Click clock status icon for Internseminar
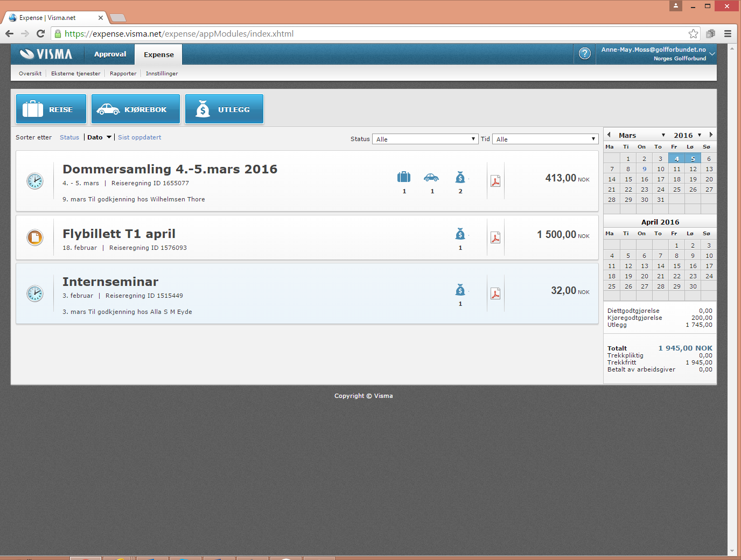Screen dimensions: 741x560 pyautogui.click(x=35, y=293)
